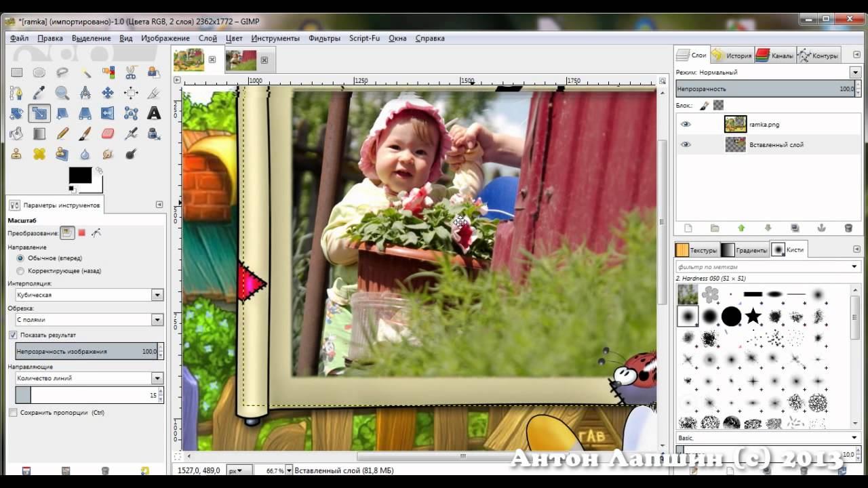The height and width of the screenshot is (488, 868).
Task: Select the Text tool
Action: pyautogui.click(x=154, y=113)
